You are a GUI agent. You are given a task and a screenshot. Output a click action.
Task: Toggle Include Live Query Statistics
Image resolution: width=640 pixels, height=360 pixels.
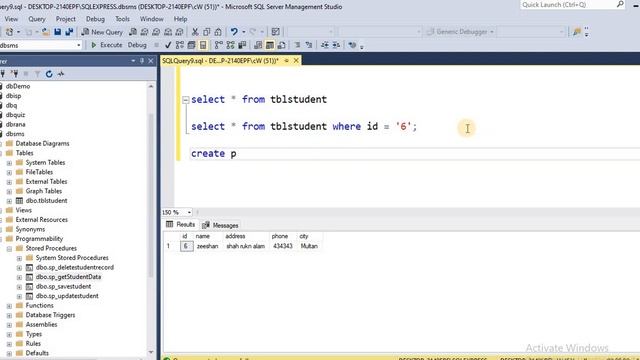click(x=230, y=45)
